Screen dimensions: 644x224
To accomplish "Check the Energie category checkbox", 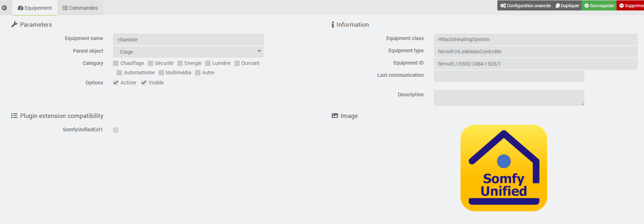I will pos(180,63).
